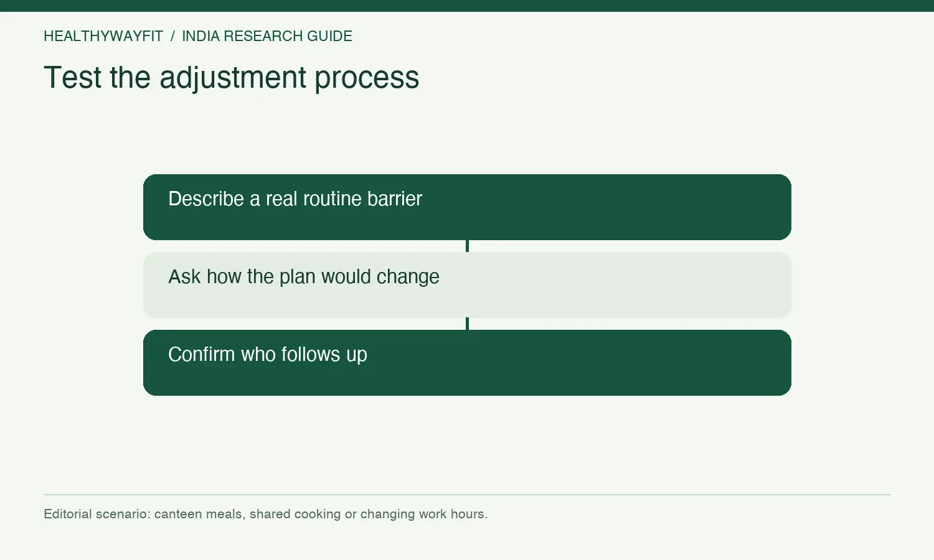Click the HEALTHYWAYFIT breadcrumb
934x560 pixels.
[103, 36]
